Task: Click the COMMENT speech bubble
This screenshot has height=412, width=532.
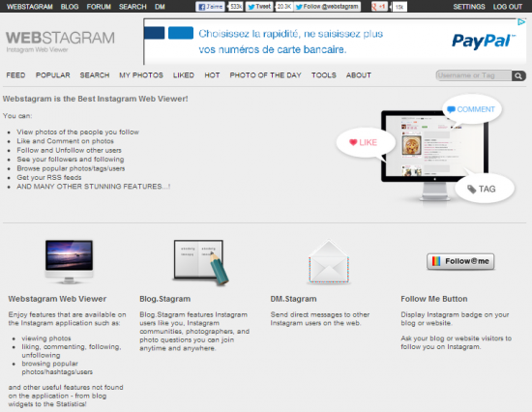Action: (472, 109)
